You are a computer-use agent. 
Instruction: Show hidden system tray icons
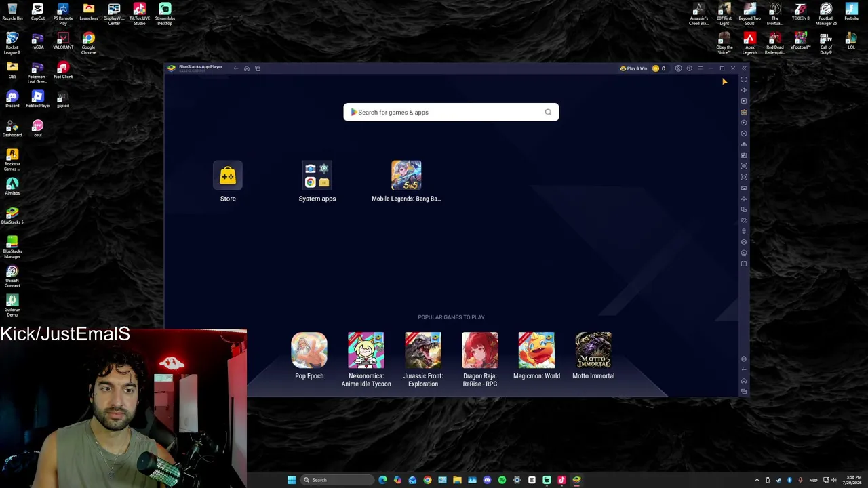(x=757, y=480)
